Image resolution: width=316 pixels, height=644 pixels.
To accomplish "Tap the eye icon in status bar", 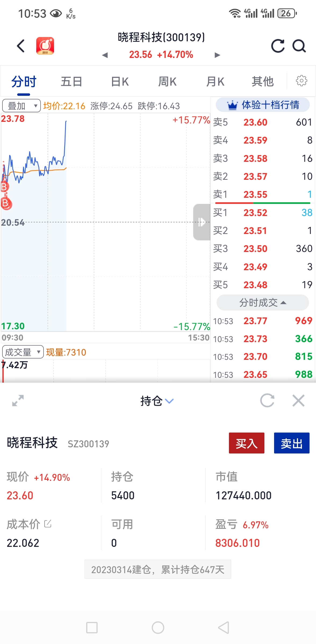I will point(56,13).
